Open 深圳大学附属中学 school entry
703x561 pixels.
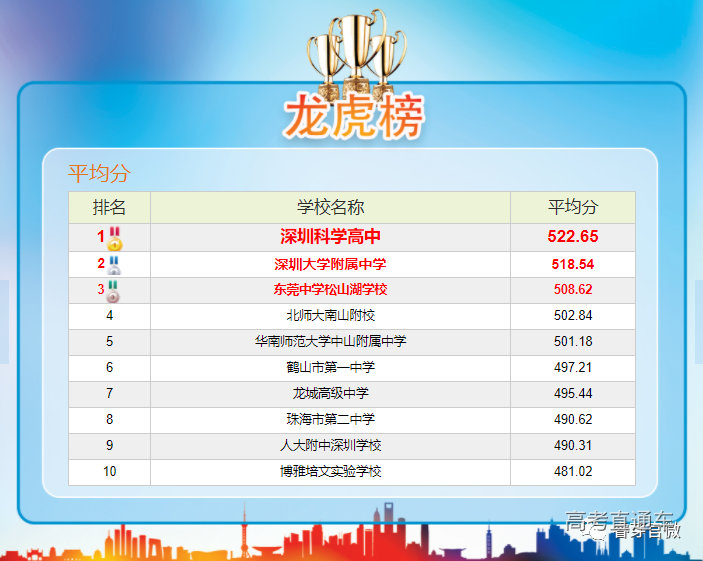pyautogui.click(x=330, y=264)
